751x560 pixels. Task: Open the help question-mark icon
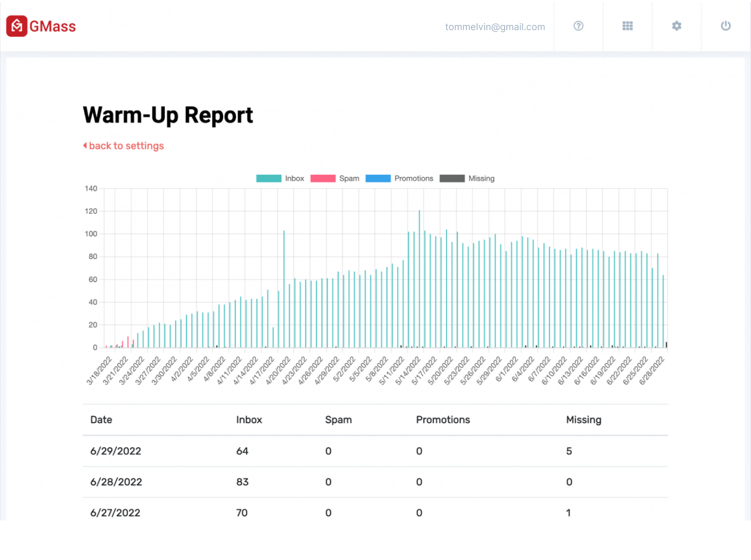coord(578,26)
